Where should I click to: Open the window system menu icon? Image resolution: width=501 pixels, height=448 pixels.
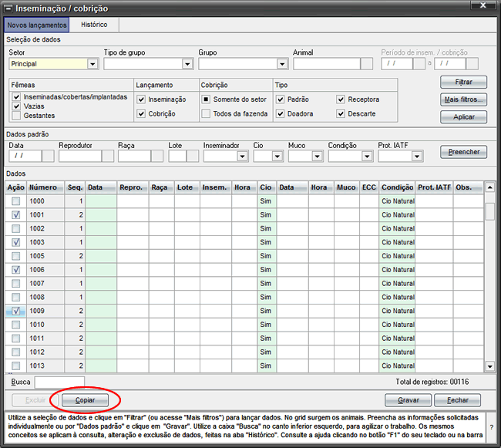(x=8, y=8)
